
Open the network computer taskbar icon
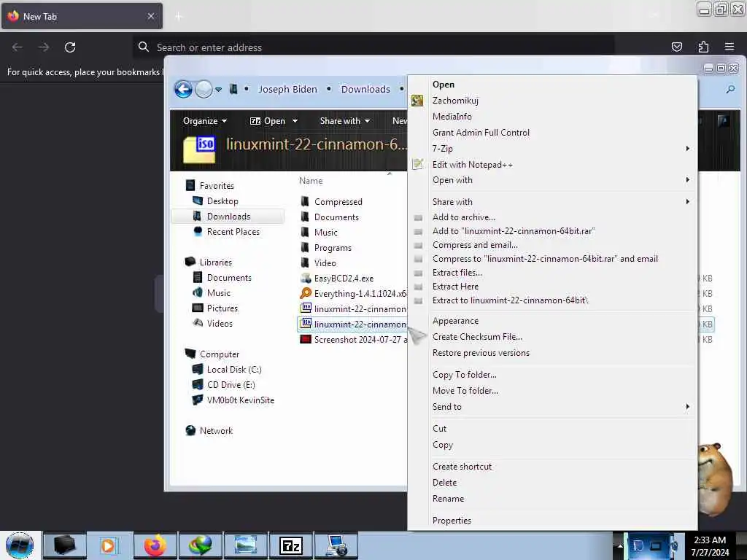coord(336,545)
